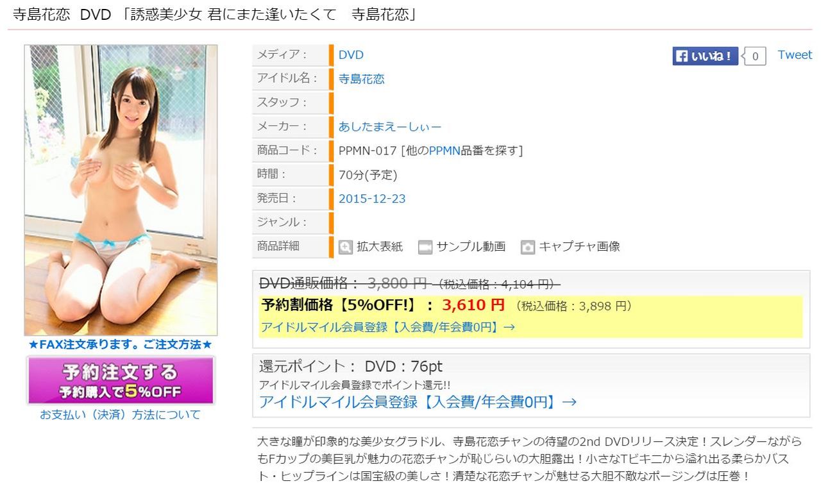Click the like count bubble showing 0
821x504 pixels.
click(755, 56)
